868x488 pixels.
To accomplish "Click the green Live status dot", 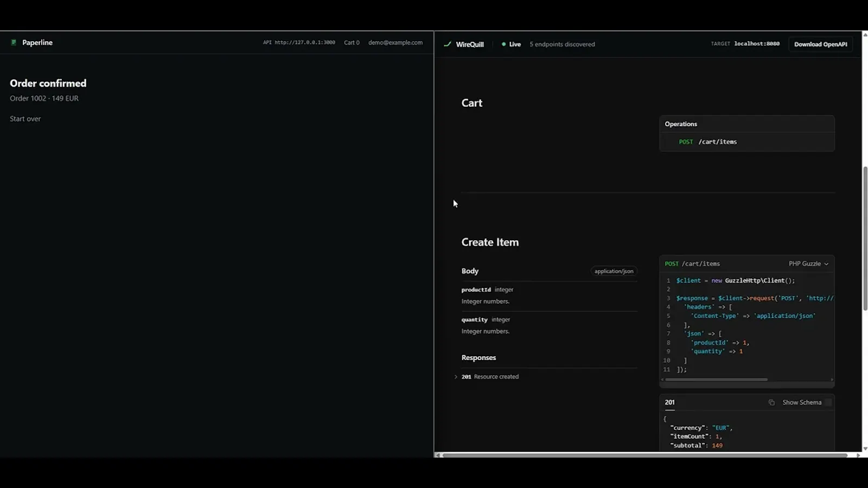I will coord(504,44).
